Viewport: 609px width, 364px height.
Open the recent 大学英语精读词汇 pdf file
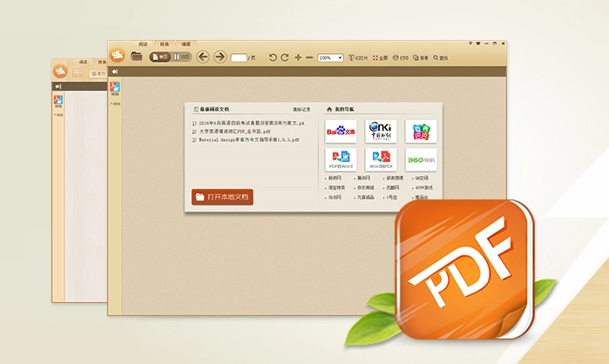pyautogui.click(x=234, y=131)
